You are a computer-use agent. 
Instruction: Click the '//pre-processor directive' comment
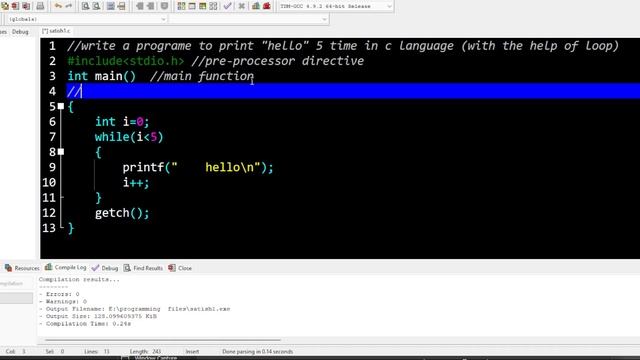pos(277,61)
